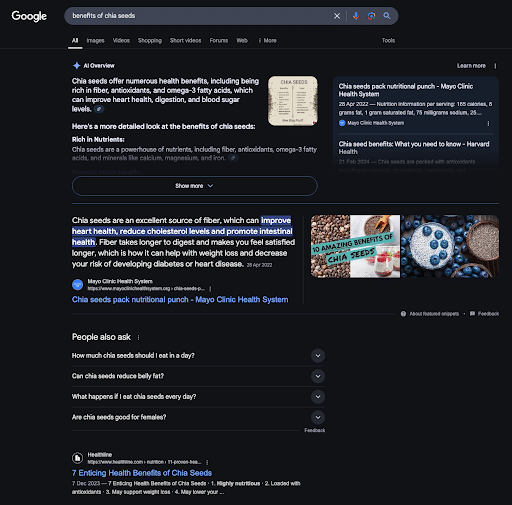The width and height of the screenshot is (512, 505).
Task: Open '7 Enticing Health Benefits of Chia Seeds'
Action: [x=142, y=473]
